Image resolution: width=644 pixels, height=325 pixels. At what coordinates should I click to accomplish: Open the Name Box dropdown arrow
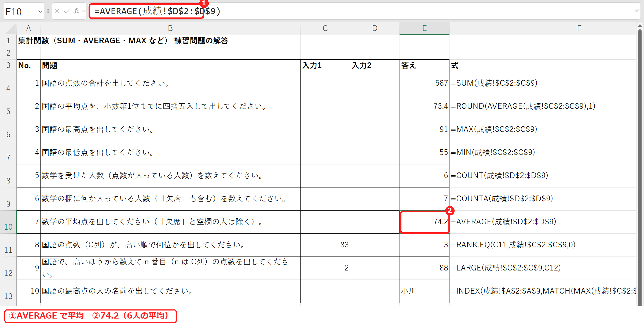pos(40,12)
